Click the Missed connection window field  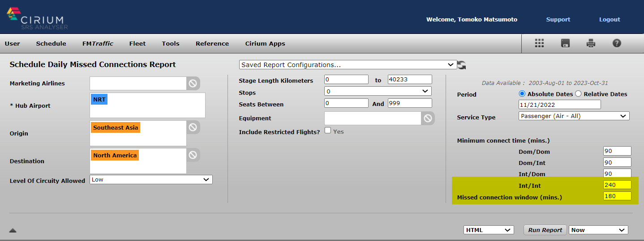click(x=617, y=196)
